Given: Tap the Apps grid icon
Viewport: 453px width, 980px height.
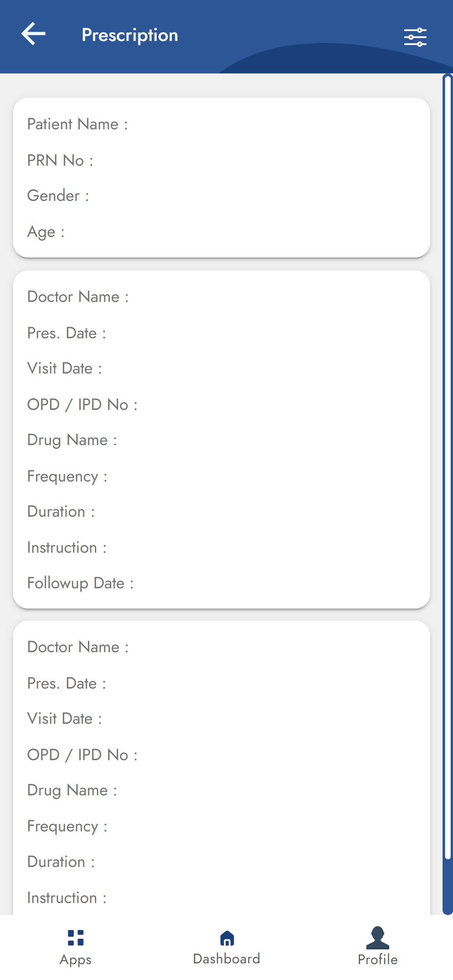Looking at the screenshot, I should click(75, 937).
